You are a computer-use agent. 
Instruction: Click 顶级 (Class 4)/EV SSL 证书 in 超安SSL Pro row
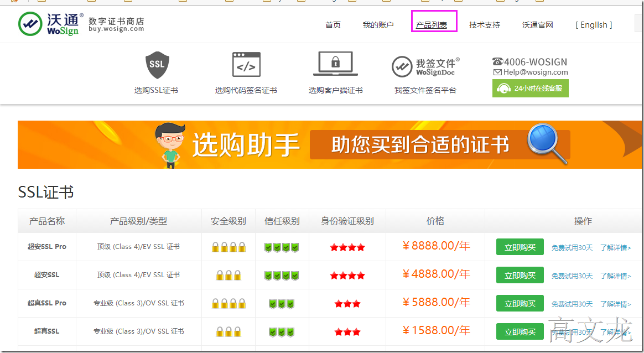point(138,247)
